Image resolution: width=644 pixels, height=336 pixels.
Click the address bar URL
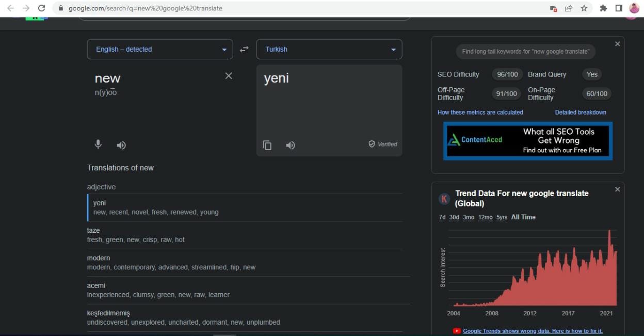click(146, 8)
